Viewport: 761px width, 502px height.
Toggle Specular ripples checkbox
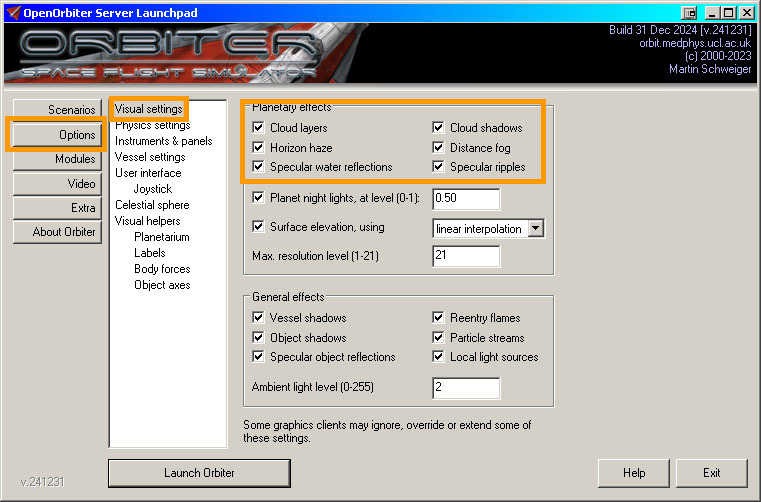pyautogui.click(x=438, y=167)
